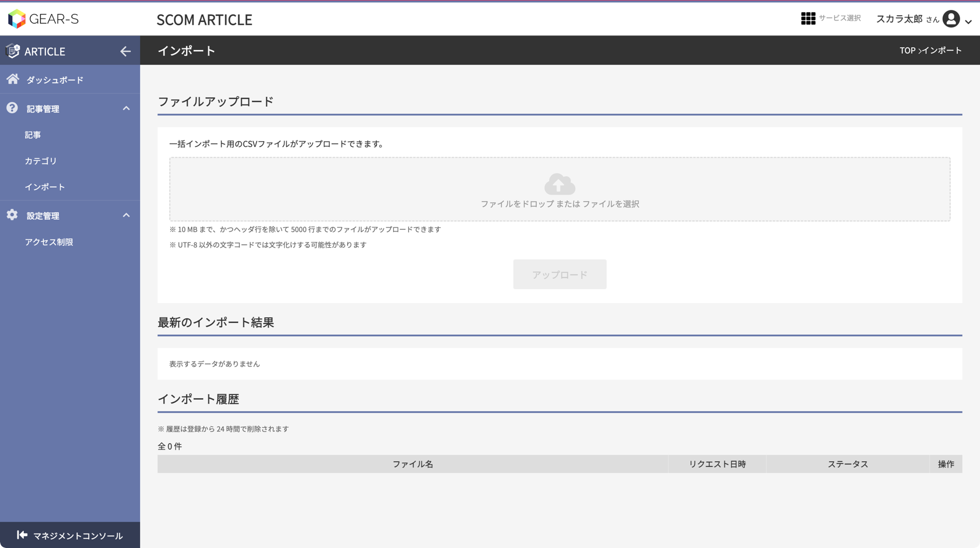Click the サービス選択 label

tap(839, 18)
